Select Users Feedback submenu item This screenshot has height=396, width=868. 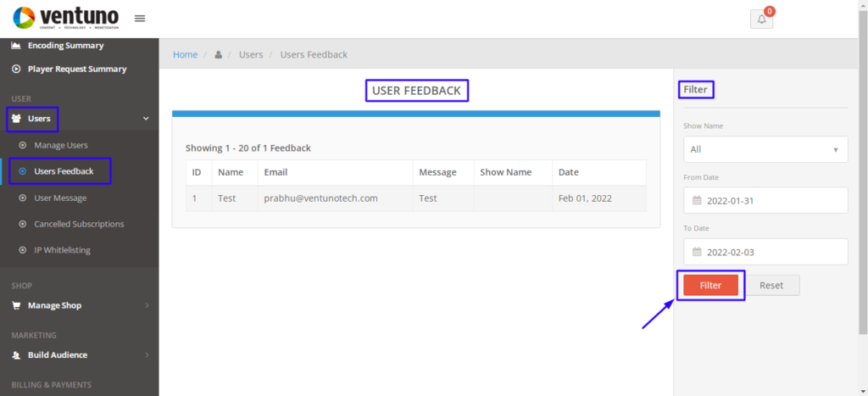(64, 171)
